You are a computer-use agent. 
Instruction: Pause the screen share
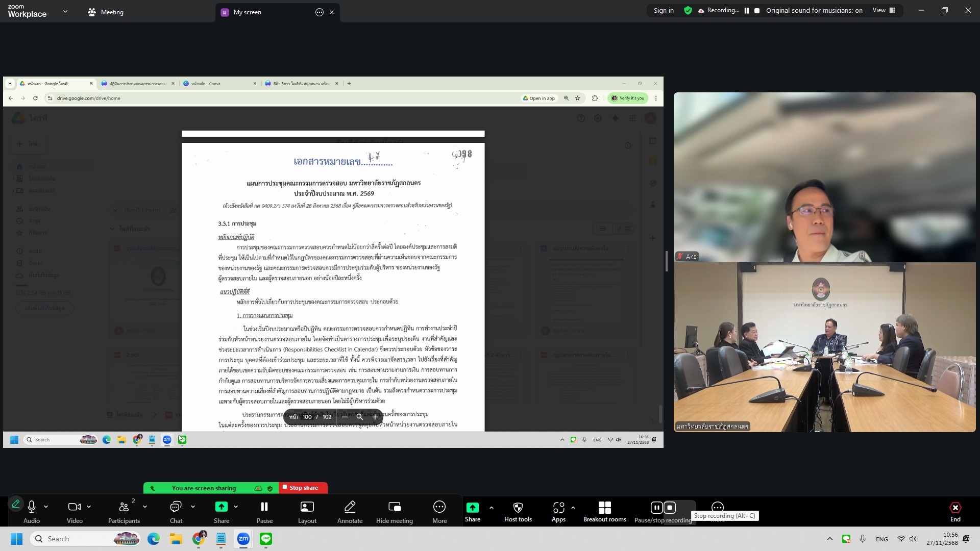264,507
